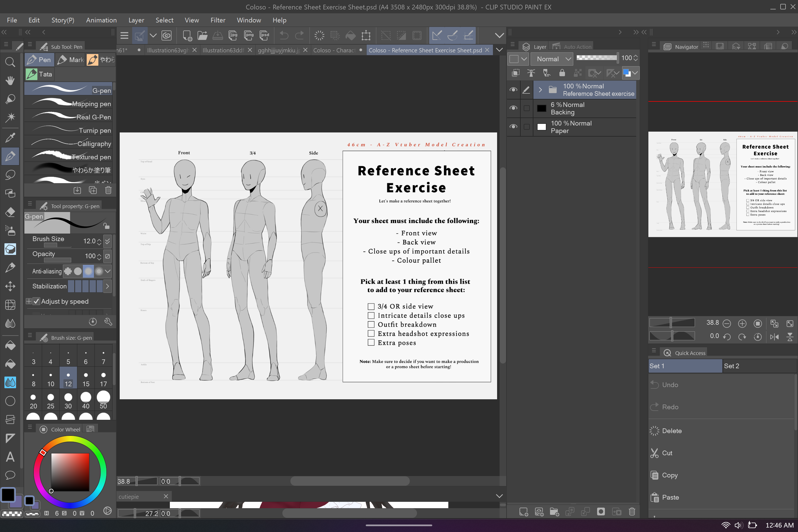
Task: Open the layer color dropdown arrow
Action: [x=635, y=73]
